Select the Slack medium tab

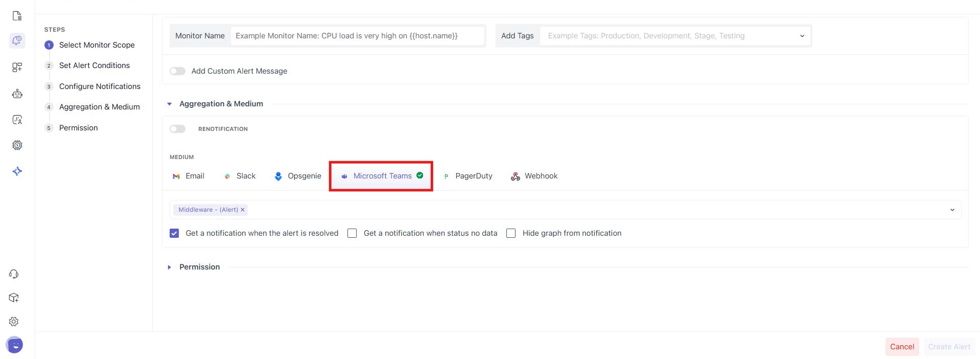click(x=240, y=176)
